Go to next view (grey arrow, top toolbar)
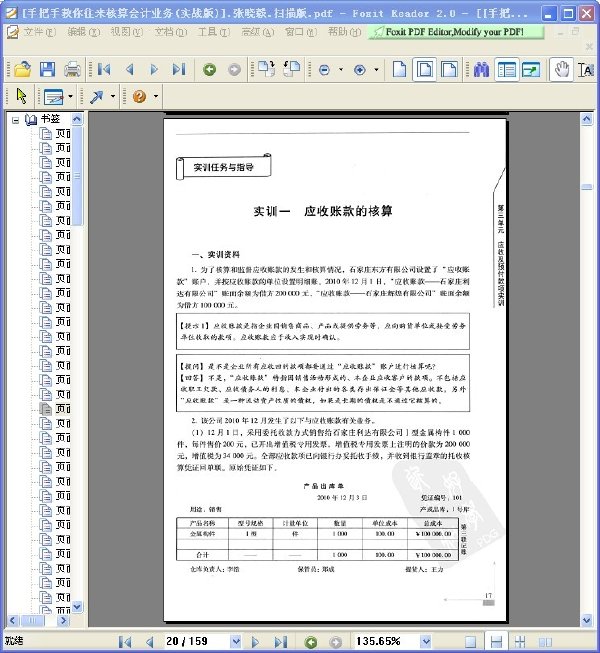 pyautogui.click(x=234, y=70)
